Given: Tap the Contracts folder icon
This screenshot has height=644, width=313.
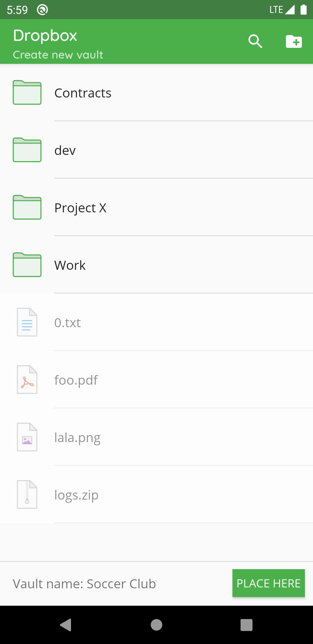Looking at the screenshot, I should pyautogui.click(x=27, y=93).
